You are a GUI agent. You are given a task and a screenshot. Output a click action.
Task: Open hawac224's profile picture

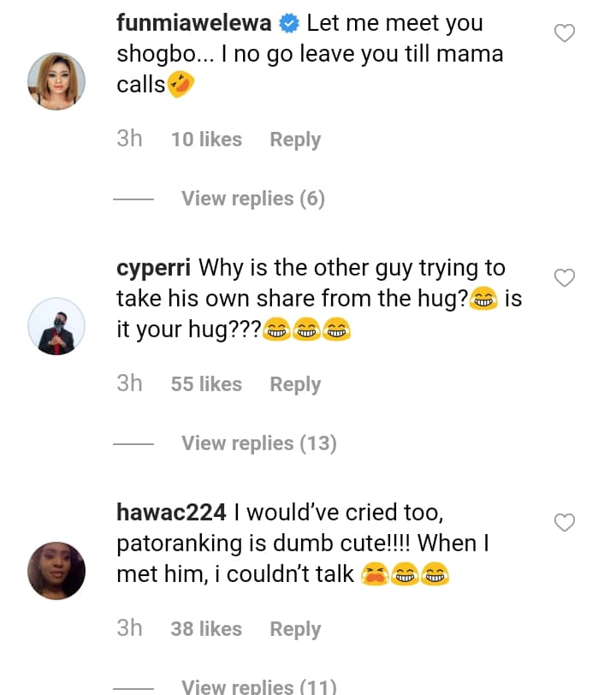click(x=56, y=570)
